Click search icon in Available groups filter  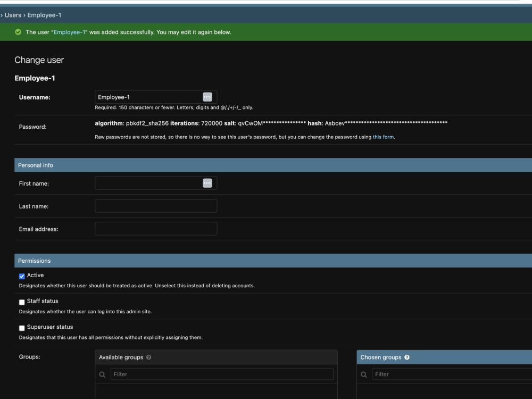click(x=102, y=375)
